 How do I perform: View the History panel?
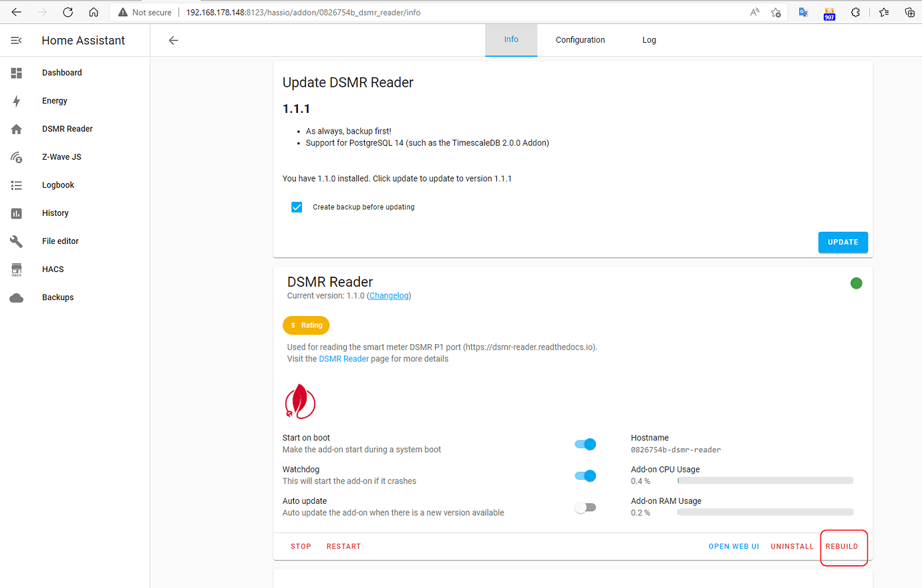click(x=55, y=212)
